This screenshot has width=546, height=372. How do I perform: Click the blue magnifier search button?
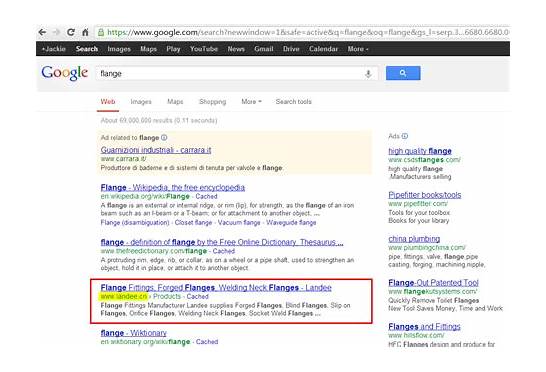coord(403,73)
